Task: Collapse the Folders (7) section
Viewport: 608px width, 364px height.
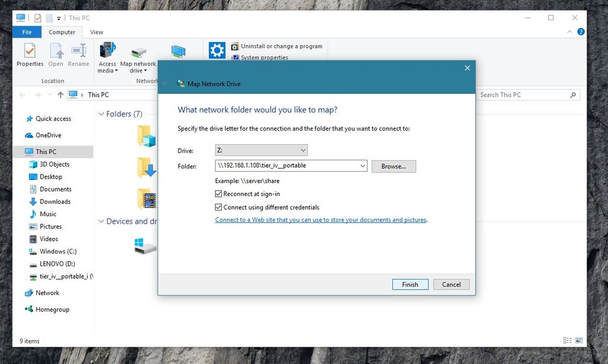Action: (x=101, y=113)
